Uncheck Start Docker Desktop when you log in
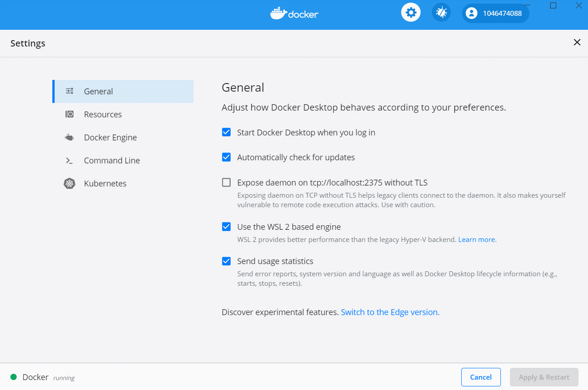 (226, 132)
